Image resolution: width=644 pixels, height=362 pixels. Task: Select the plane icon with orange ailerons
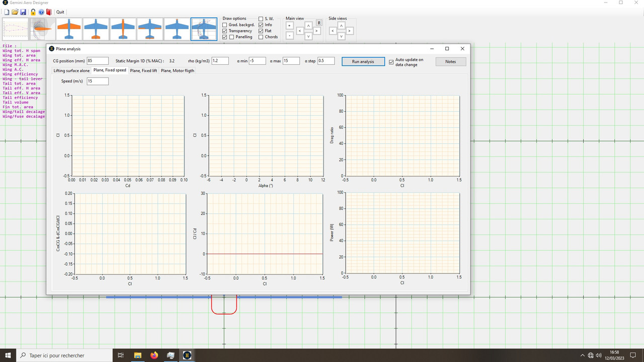click(x=150, y=29)
